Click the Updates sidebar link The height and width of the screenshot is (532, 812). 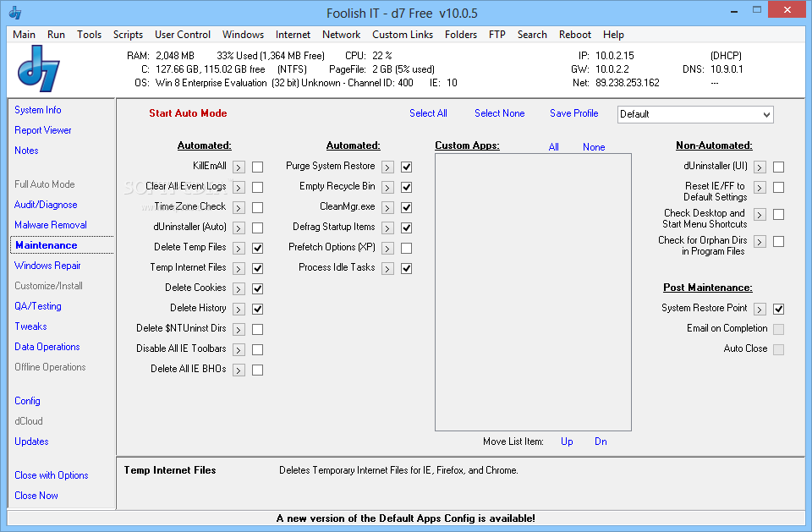point(31,442)
